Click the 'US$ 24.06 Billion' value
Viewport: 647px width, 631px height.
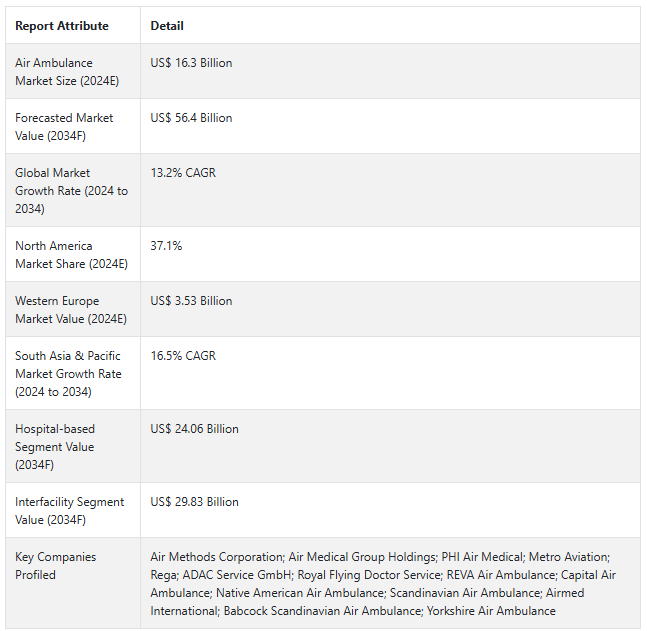(x=194, y=429)
